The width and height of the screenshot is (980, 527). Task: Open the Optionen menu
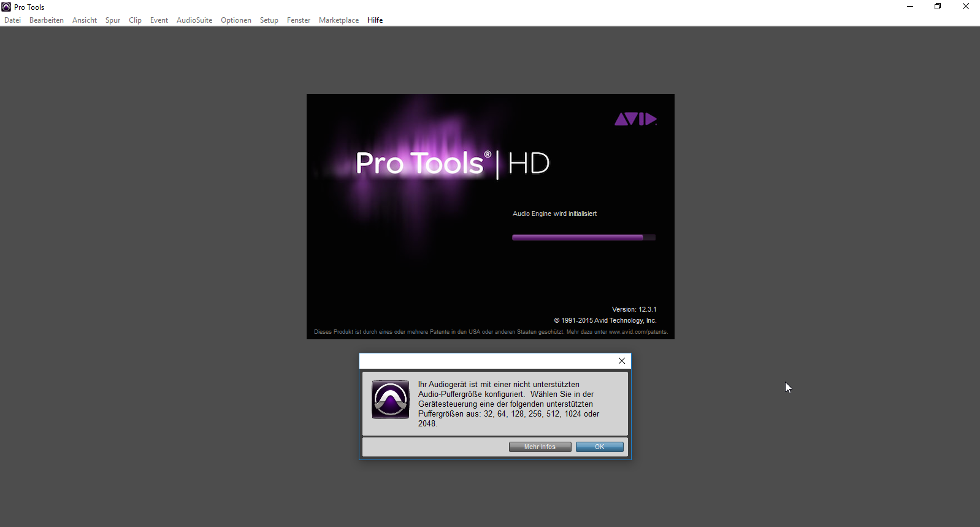(236, 20)
